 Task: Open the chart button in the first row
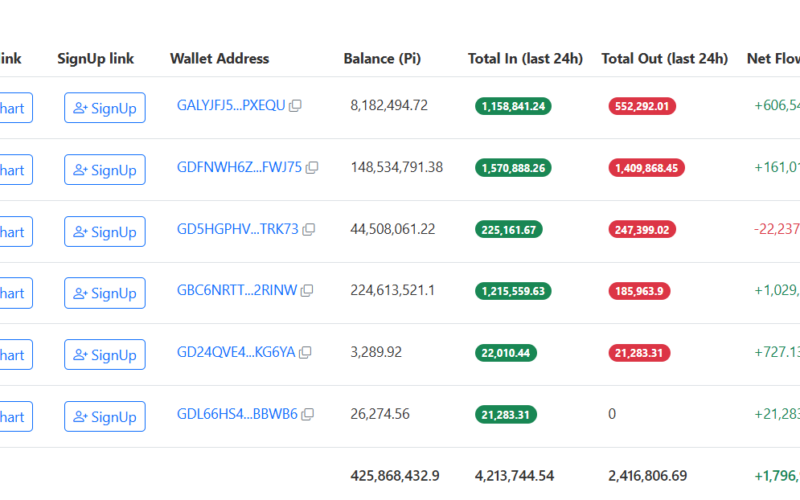click(x=13, y=108)
